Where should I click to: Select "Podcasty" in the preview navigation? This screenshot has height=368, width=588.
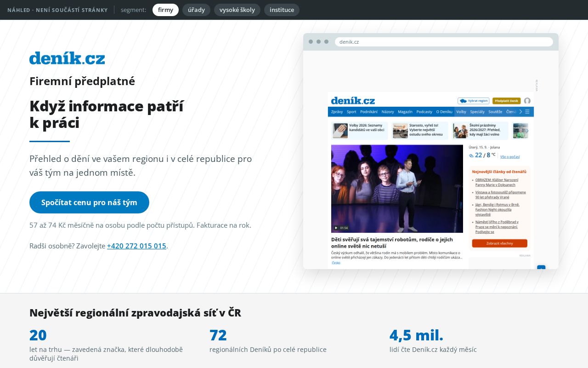(x=424, y=112)
